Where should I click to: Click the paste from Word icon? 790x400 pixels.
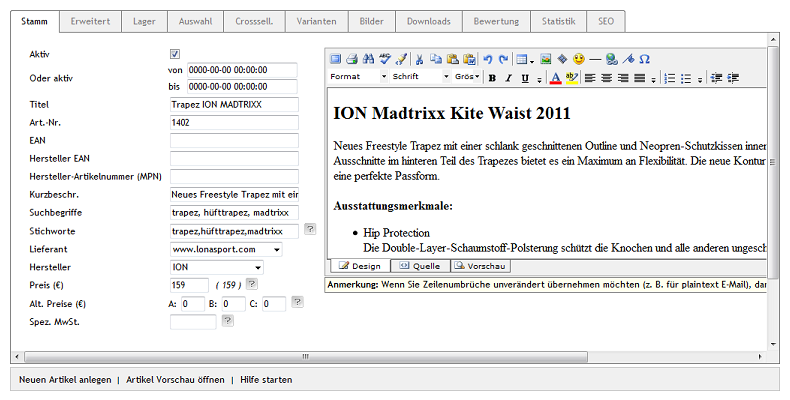click(469, 59)
